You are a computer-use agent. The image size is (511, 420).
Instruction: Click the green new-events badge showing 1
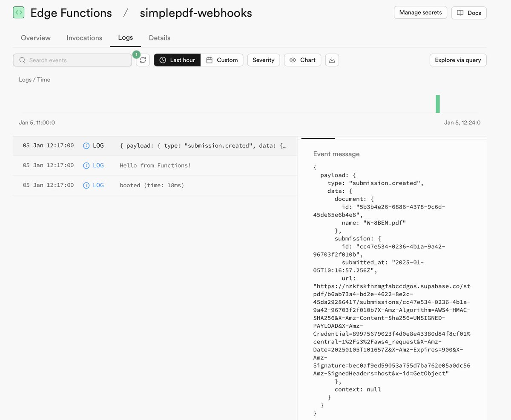(x=136, y=54)
